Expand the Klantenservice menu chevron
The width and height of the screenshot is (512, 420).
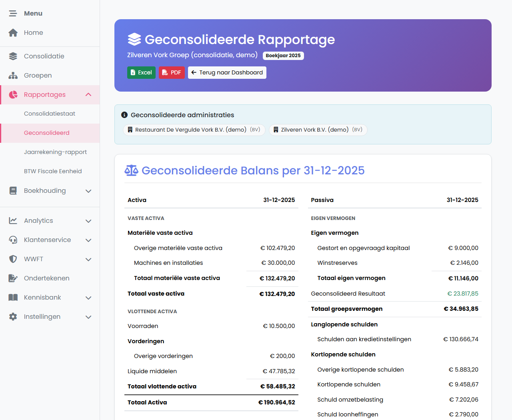click(88, 240)
